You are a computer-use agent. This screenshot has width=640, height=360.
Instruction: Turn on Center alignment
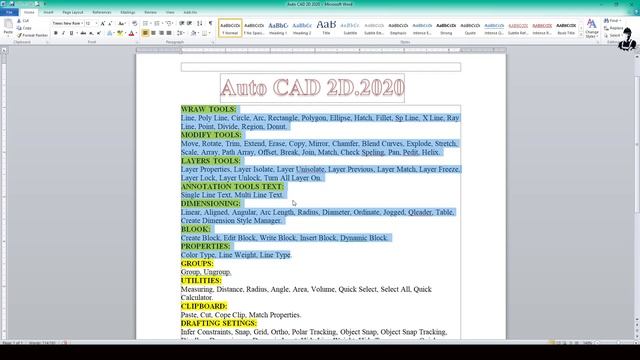point(153,33)
